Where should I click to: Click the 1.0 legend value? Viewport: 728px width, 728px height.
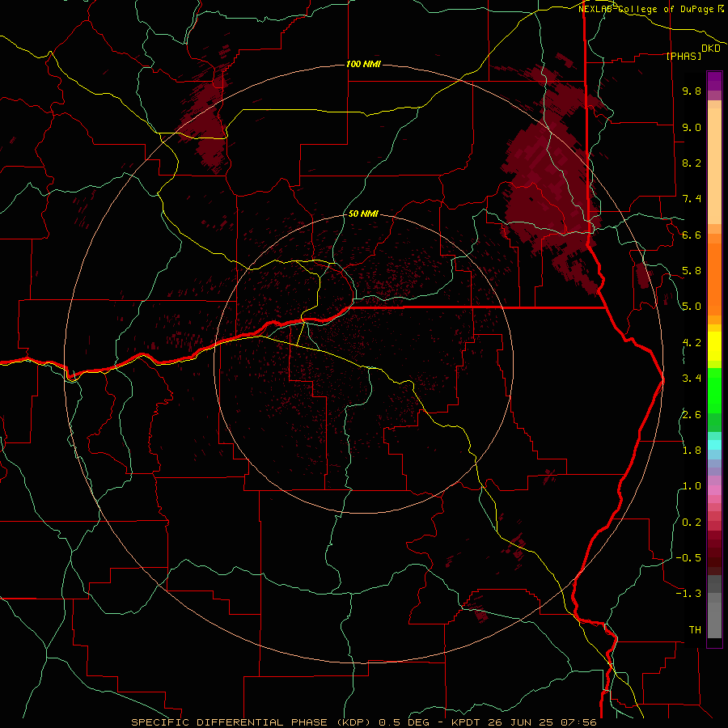[692, 486]
